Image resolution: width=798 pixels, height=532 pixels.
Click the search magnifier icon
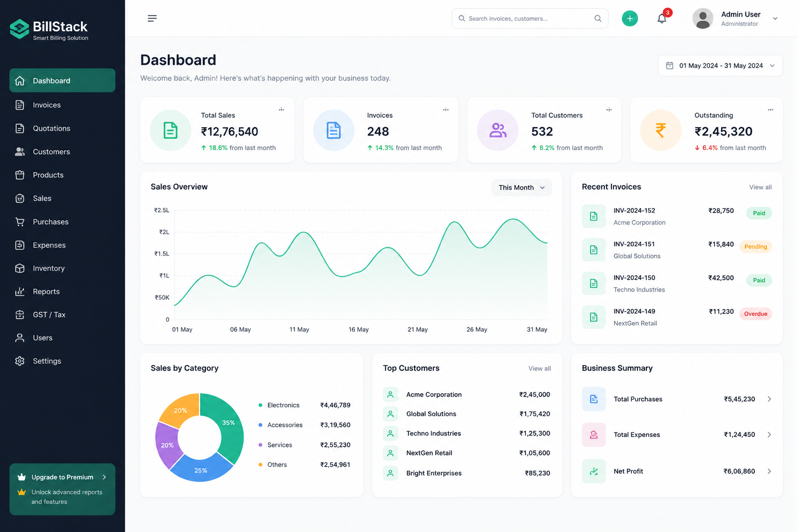(598, 19)
